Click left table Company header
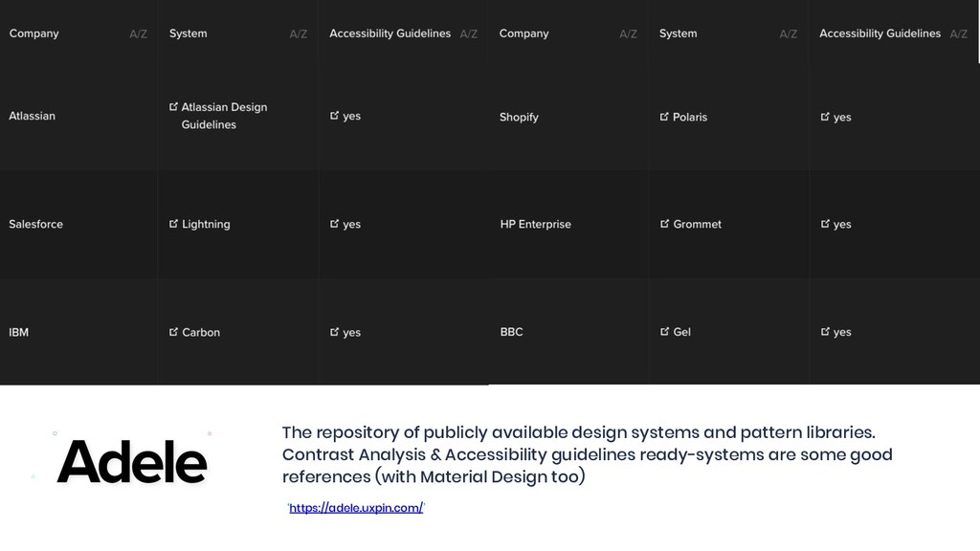Screen dimensions: 980x551 tap(33, 33)
